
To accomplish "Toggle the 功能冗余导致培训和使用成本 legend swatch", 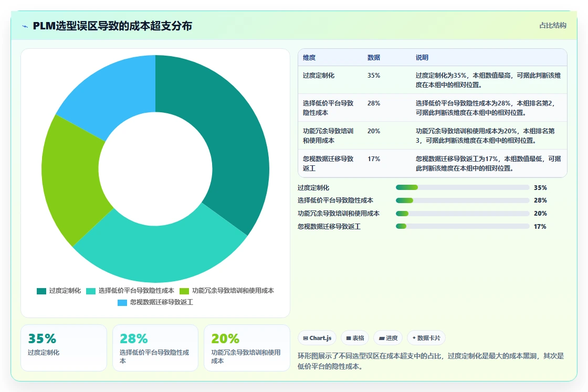I will tap(184, 291).
